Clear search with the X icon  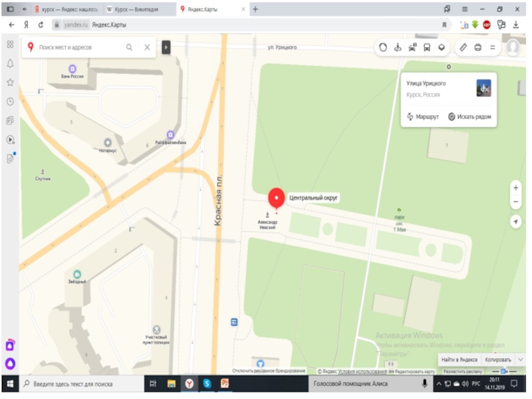tap(148, 48)
